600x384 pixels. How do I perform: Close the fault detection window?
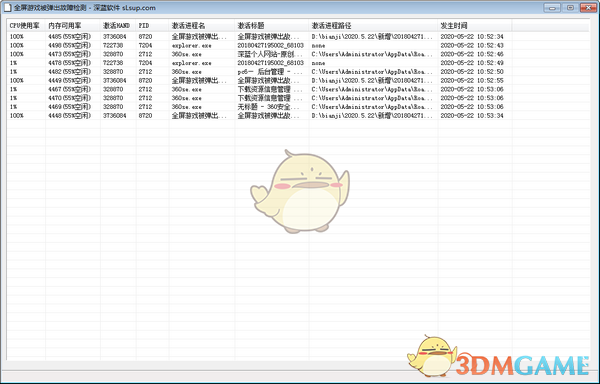coord(588,7)
